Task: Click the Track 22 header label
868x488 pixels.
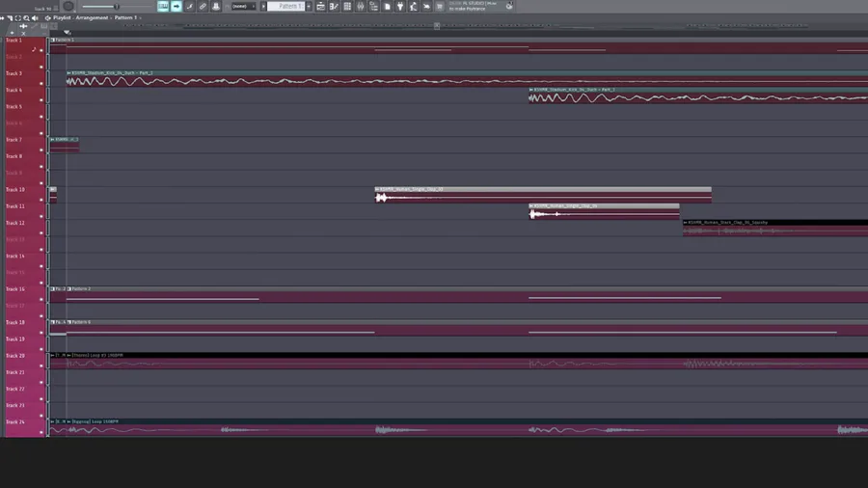Action: pos(14,389)
